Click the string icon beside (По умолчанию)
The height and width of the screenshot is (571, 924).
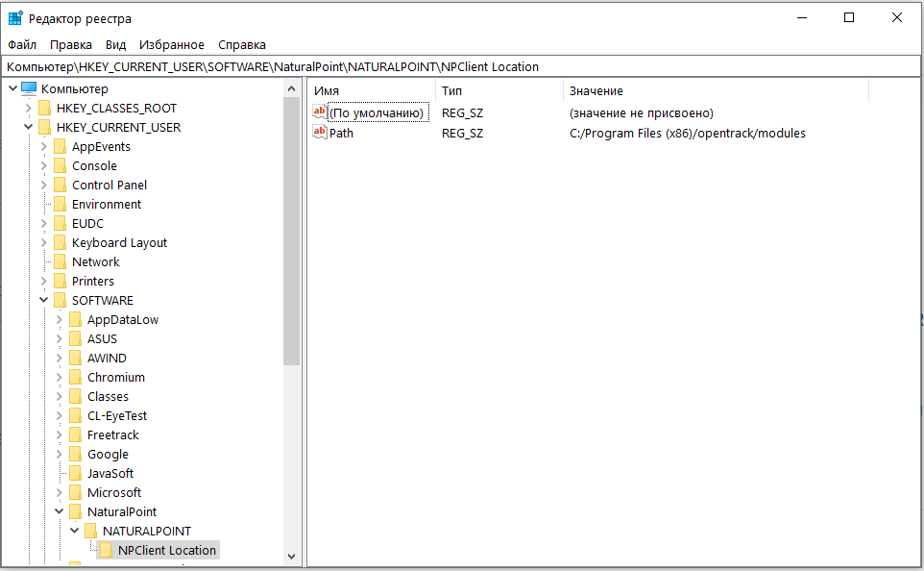(320, 112)
